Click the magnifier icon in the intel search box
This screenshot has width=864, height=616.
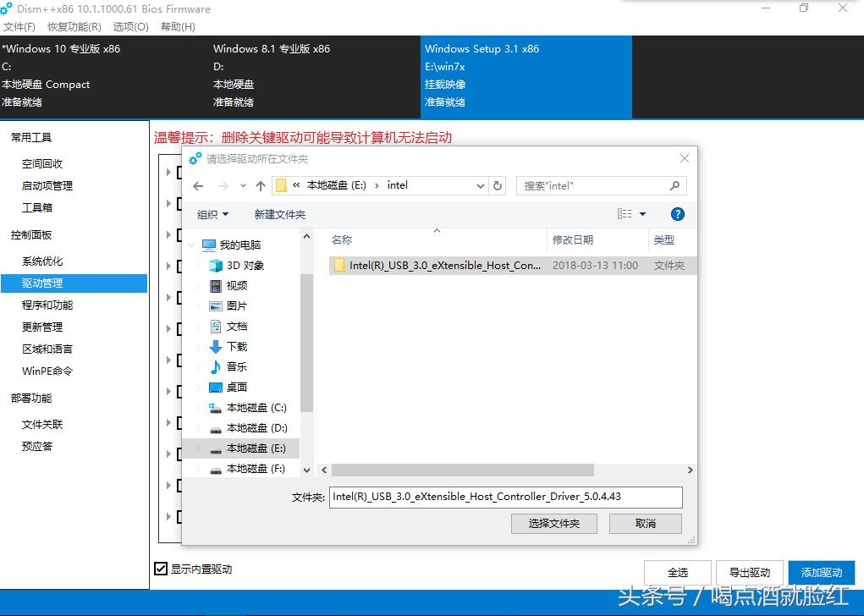click(674, 185)
